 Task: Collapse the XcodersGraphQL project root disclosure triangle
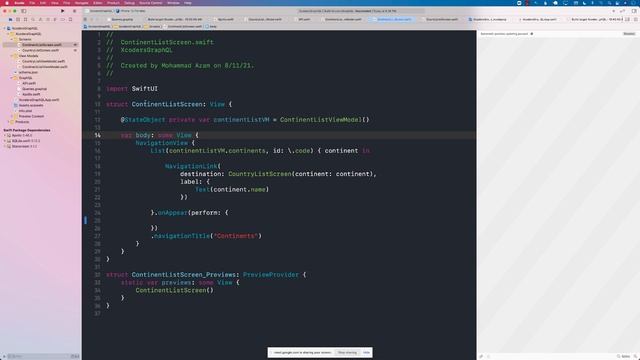pyautogui.click(x=5, y=29)
